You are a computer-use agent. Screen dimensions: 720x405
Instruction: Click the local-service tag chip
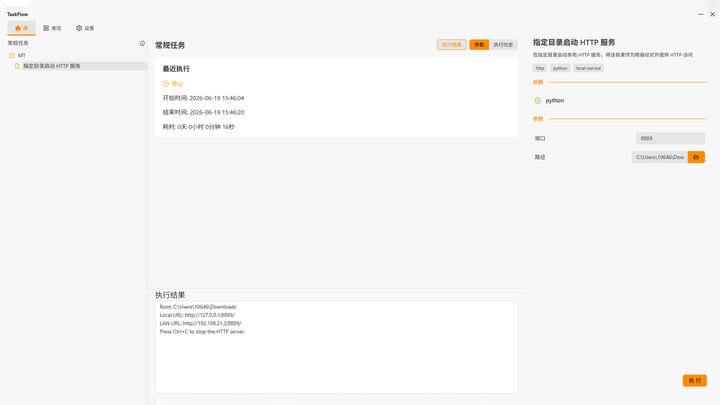coord(588,68)
